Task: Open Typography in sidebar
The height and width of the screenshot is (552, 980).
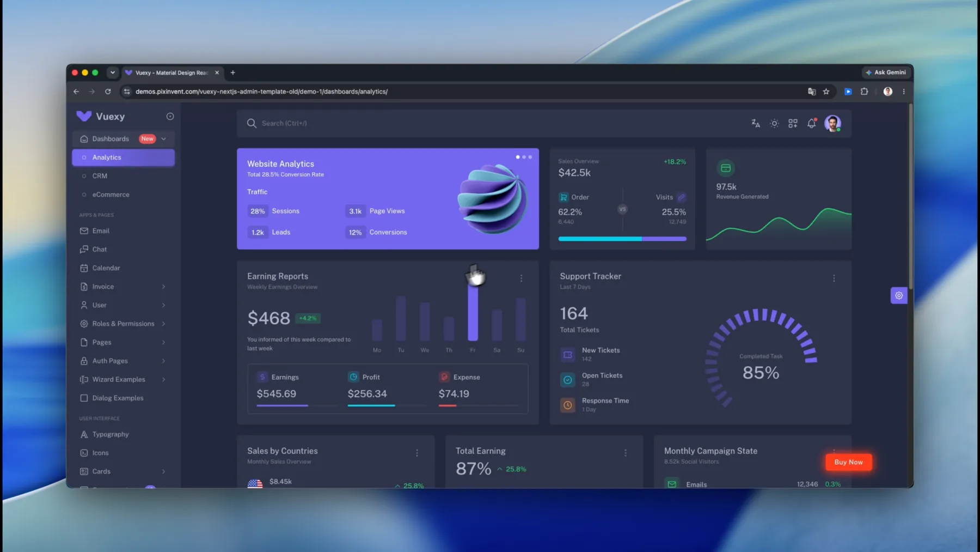Action: pyautogui.click(x=123, y=434)
